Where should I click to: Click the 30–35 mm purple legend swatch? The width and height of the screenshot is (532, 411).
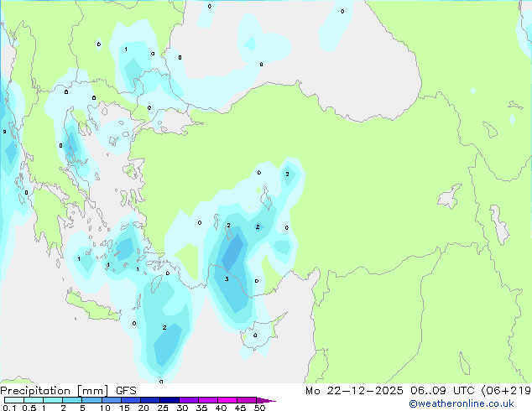[188, 400]
